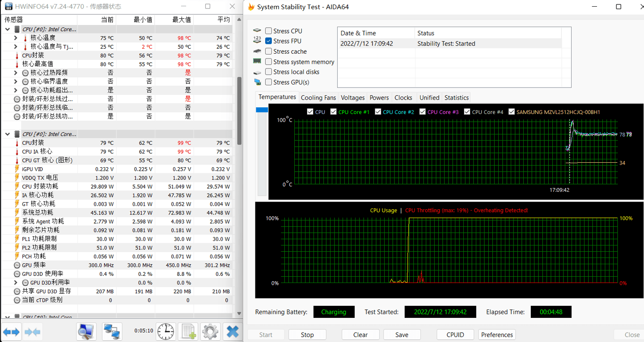The image size is (644, 342).
Task: Uncheck Stress FPU checkbox
Action: pos(268,41)
